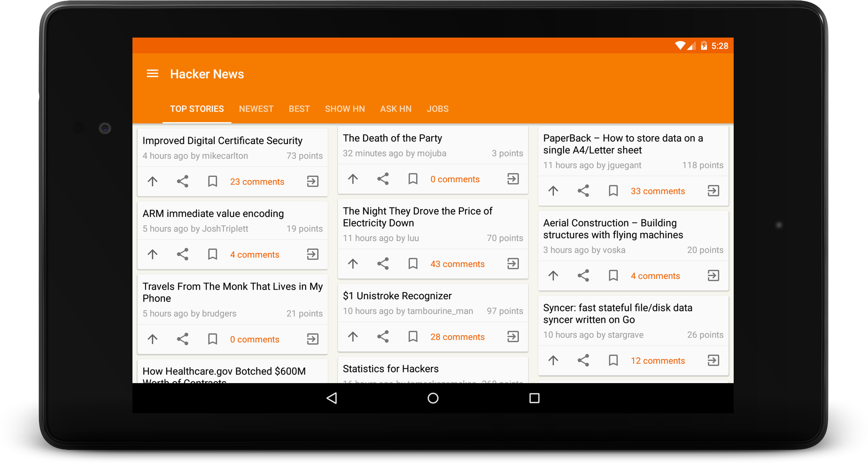Upvote The Death of the Party story
Image resolution: width=868 pixels, height=463 pixels.
pos(353,179)
